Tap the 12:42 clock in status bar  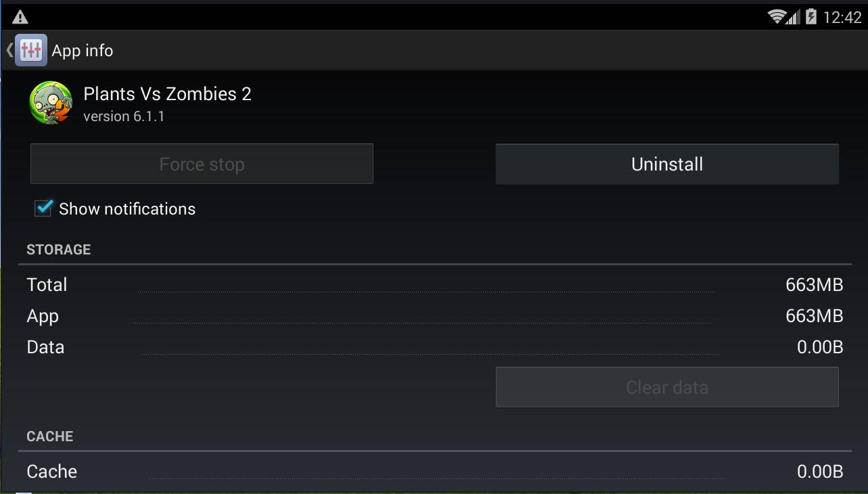[x=842, y=18]
